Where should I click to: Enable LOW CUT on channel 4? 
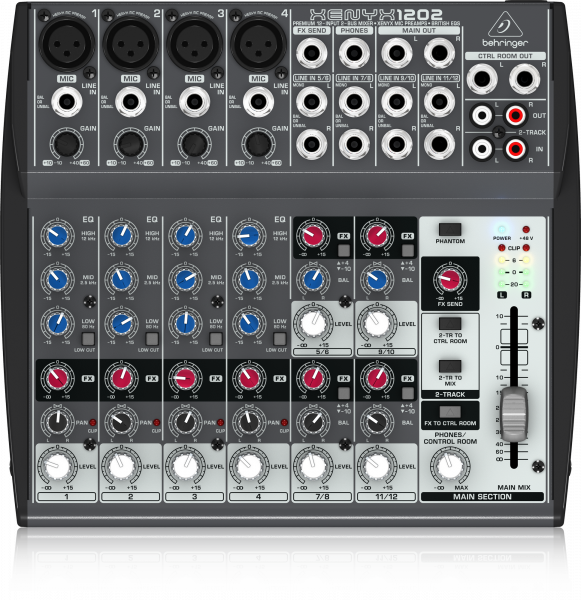point(280,339)
